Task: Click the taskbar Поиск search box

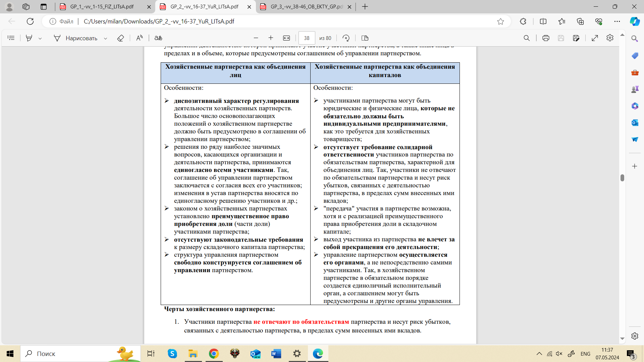Action: click(80, 354)
